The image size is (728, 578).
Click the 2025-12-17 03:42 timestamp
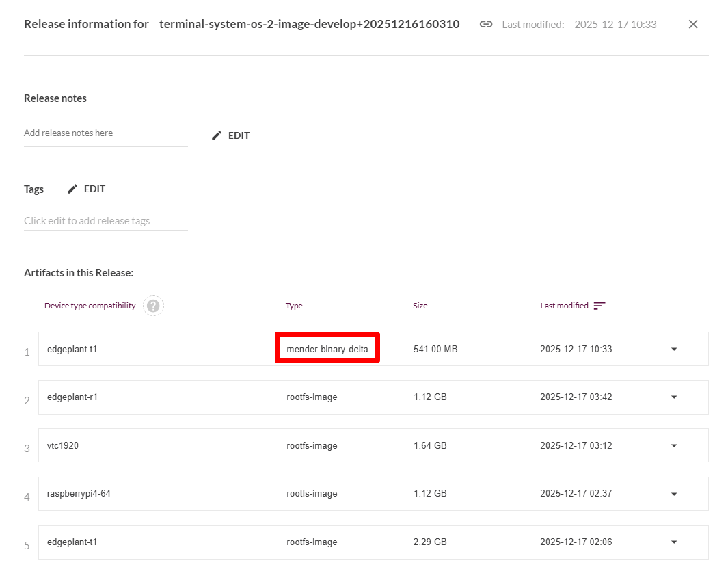tap(576, 397)
